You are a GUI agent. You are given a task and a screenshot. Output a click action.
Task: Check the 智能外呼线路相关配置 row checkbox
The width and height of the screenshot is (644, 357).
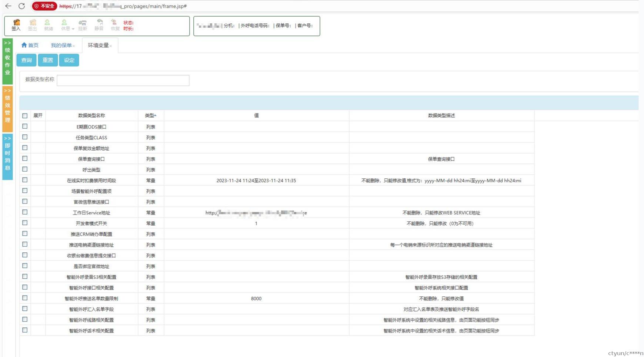click(x=25, y=319)
